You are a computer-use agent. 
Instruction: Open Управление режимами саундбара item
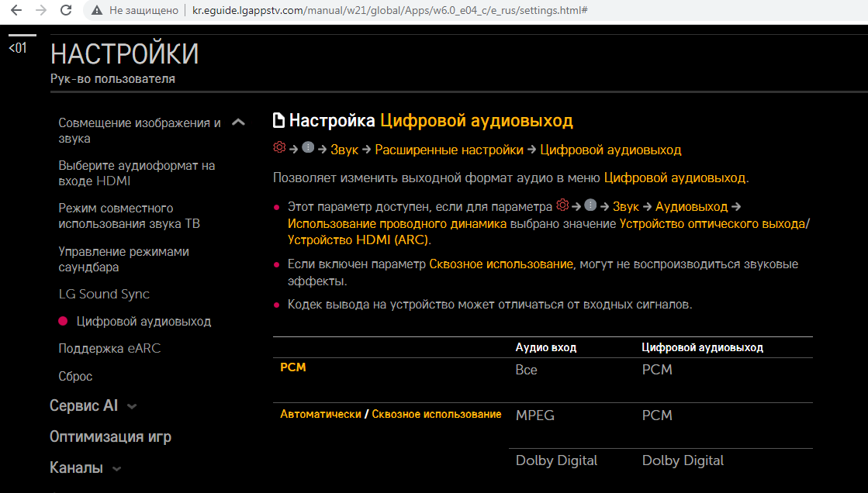pyautogui.click(x=123, y=259)
